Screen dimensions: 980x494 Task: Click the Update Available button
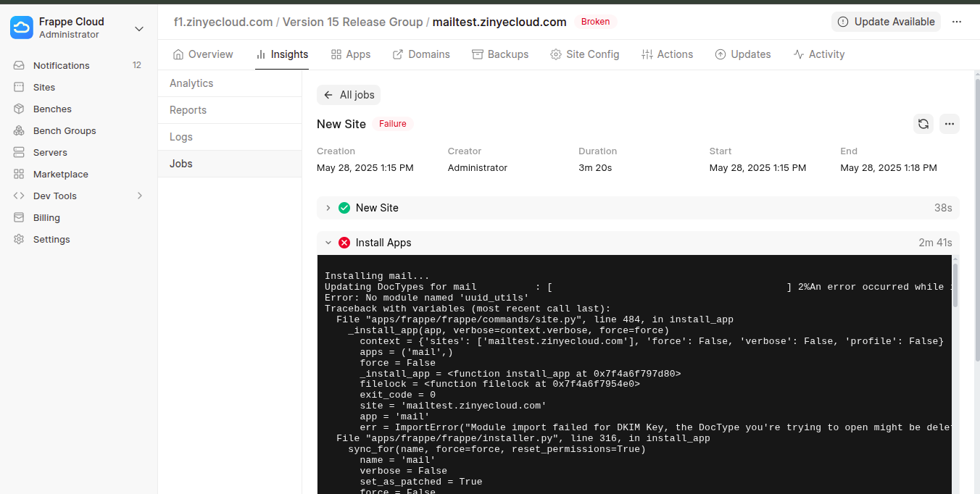[x=886, y=22]
